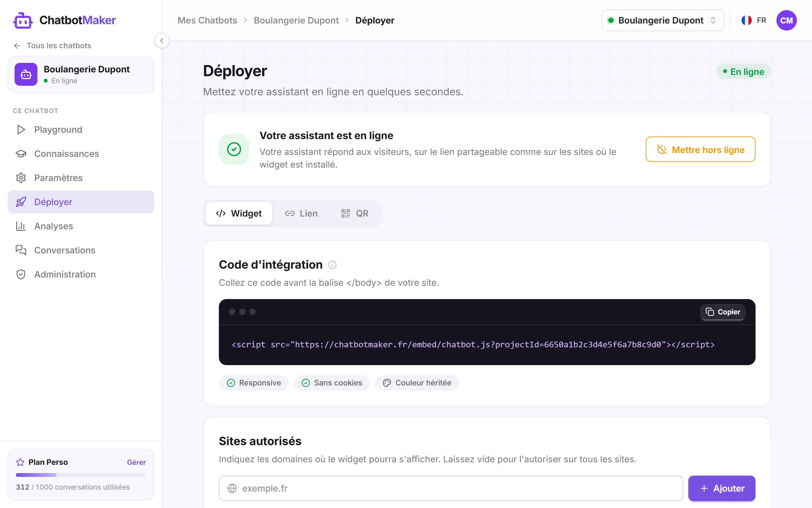Switch to the Lien tab
The image size is (812, 508).
point(301,213)
